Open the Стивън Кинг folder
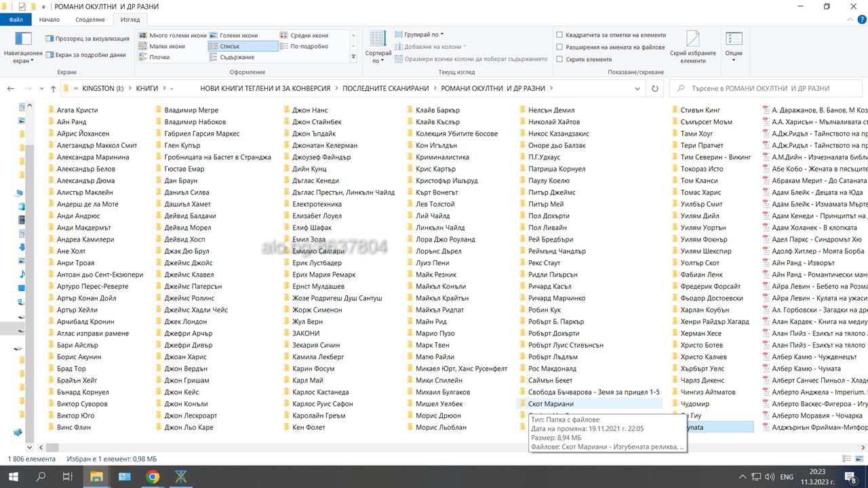Image resolution: width=868 pixels, height=488 pixels. pyautogui.click(x=701, y=110)
